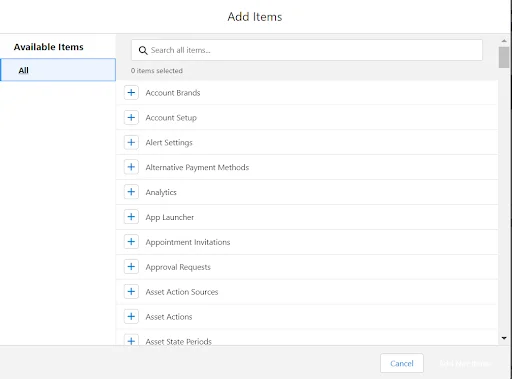Image resolution: width=512 pixels, height=379 pixels.
Task: Add Appointment Invitations via plus icon
Action: click(131, 242)
